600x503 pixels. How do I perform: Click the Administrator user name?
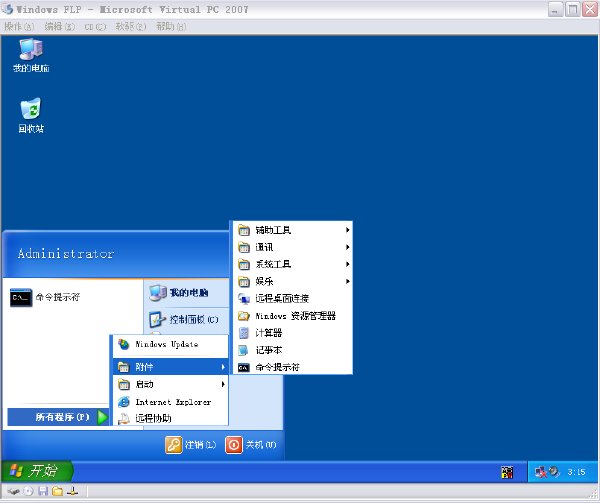66,253
